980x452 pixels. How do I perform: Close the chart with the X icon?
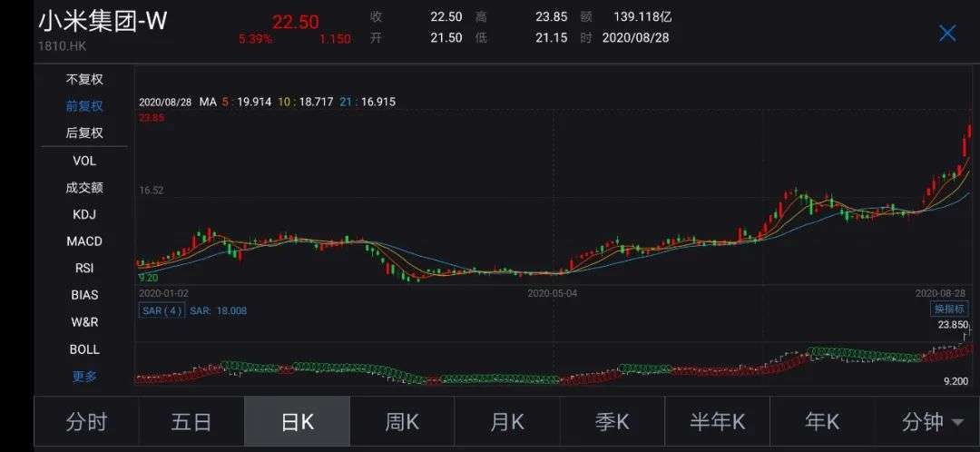(x=946, y=34)
